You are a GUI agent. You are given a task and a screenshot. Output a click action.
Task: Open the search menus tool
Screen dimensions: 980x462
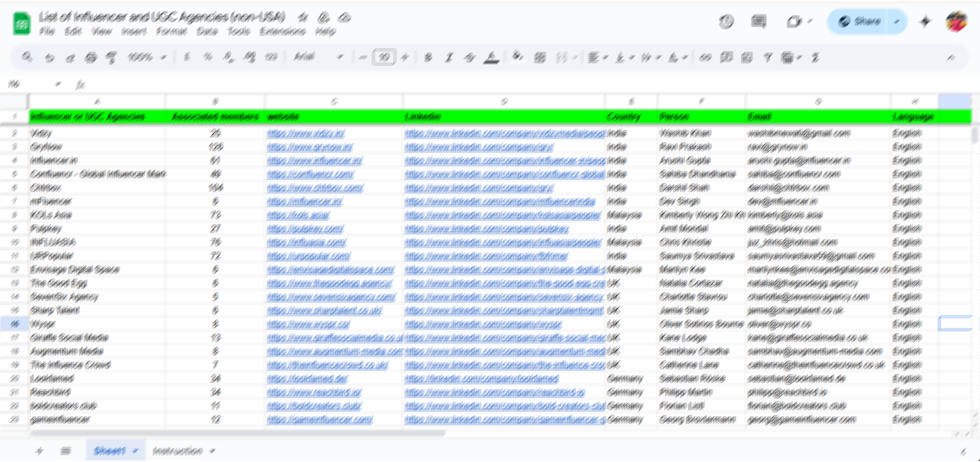click(x=27, y=57)
